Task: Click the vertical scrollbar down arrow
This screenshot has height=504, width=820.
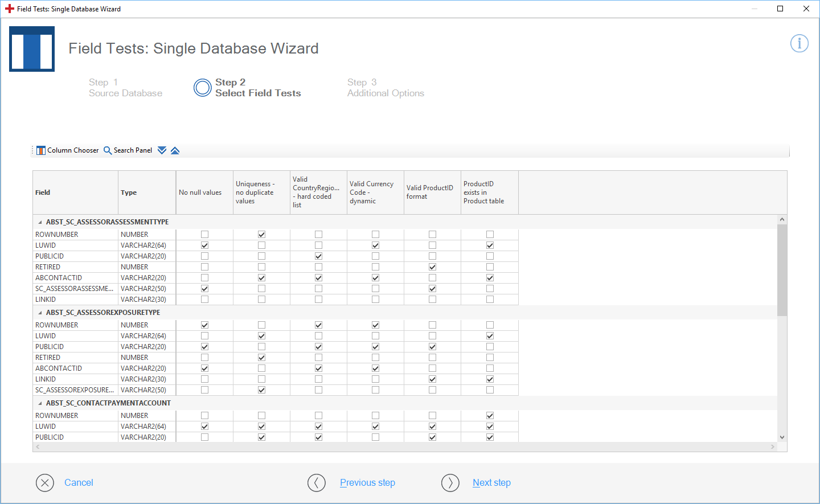Action: [782, 437]
